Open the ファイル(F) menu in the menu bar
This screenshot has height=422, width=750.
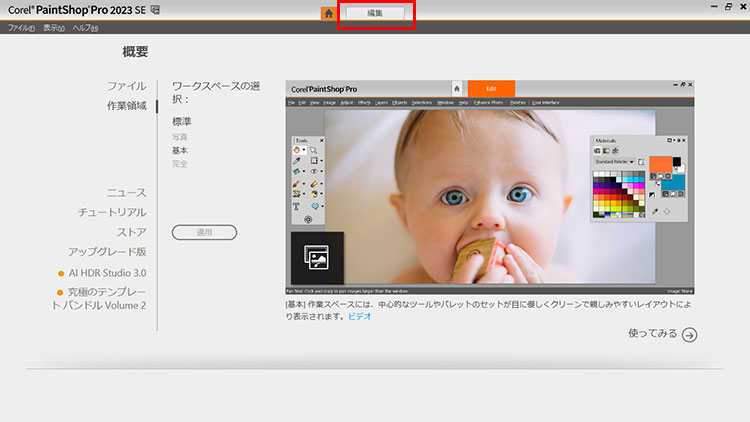coord(21,28)
